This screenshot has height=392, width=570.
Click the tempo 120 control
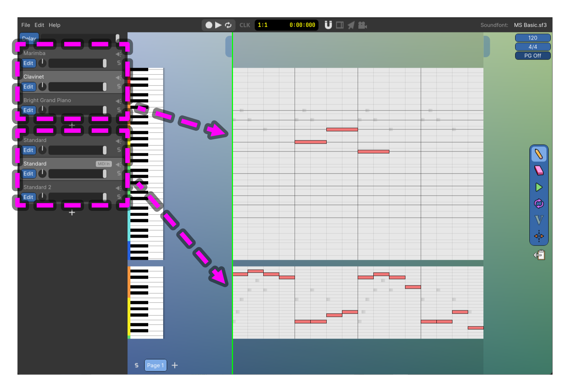[x=532, y=38]
